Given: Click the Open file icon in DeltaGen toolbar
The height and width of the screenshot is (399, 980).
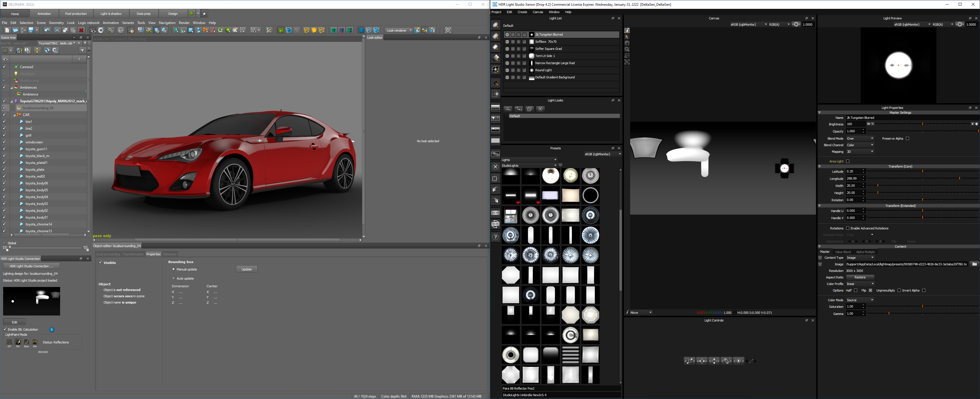Looking at the screenshot, I should (x=15, y=30).
